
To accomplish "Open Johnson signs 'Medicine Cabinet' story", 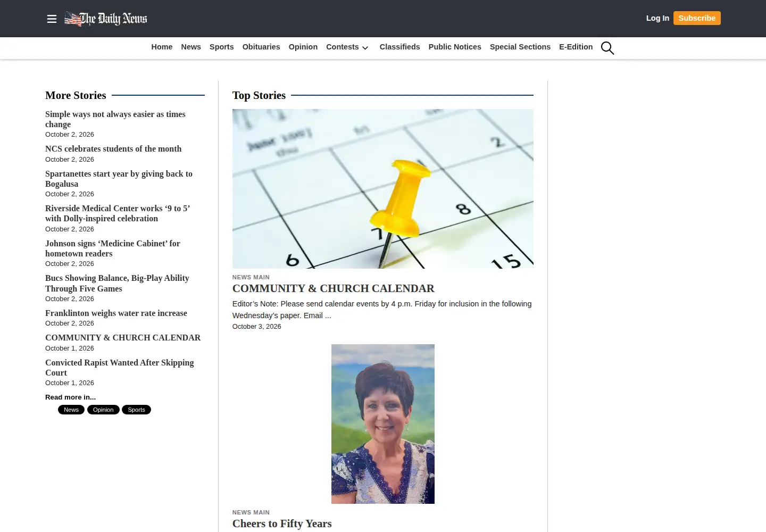I will point(113,248).
